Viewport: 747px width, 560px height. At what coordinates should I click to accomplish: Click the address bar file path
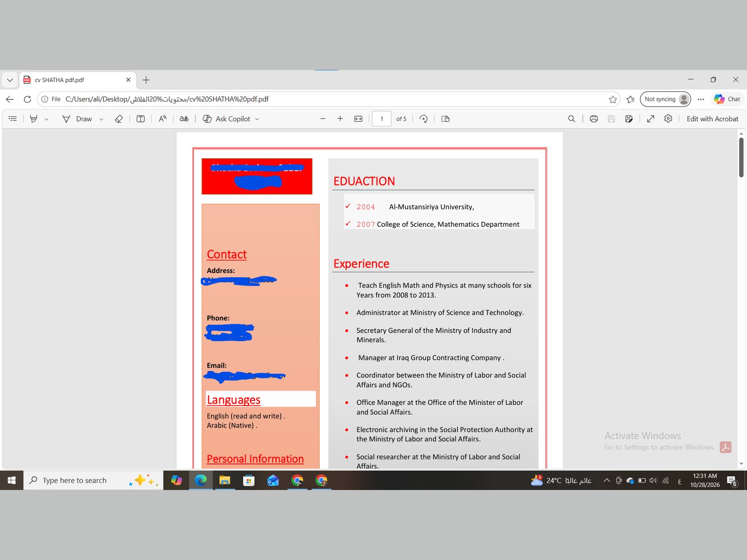click(x=167, y=99)
